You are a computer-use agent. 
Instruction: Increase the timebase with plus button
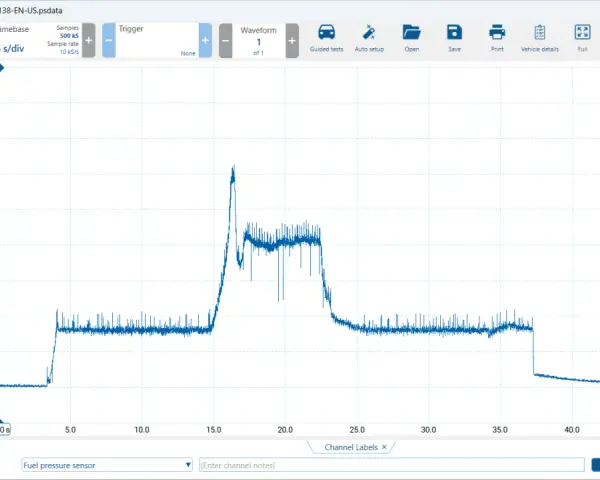(x=89, y=40)
